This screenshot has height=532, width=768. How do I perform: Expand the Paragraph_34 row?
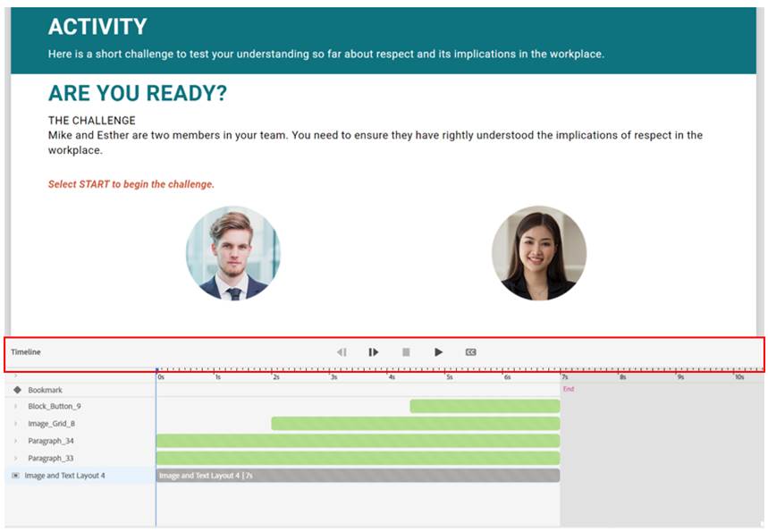15,441
